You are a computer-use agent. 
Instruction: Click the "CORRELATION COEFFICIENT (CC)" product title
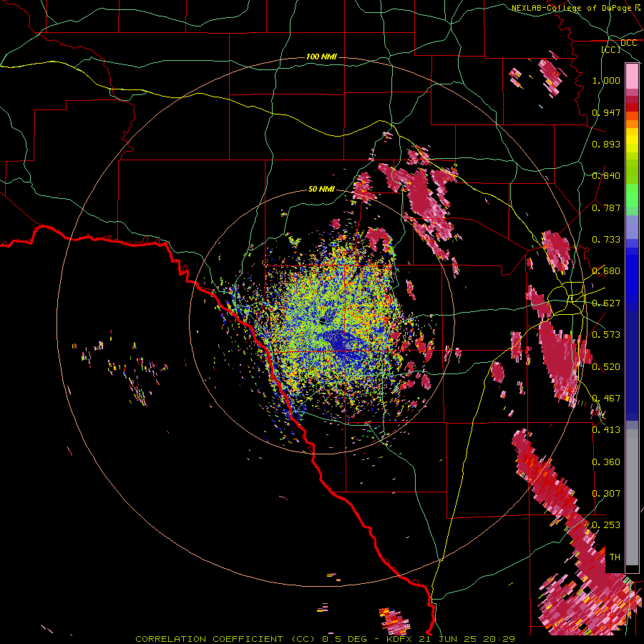[x=225, y=639]
